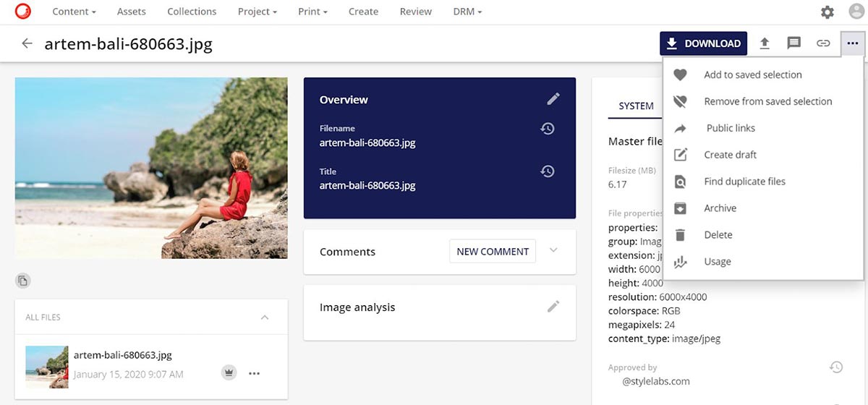Click the content_type: image/jpeg line
Screen dimensions: 868x405
(x=664, y=338)
